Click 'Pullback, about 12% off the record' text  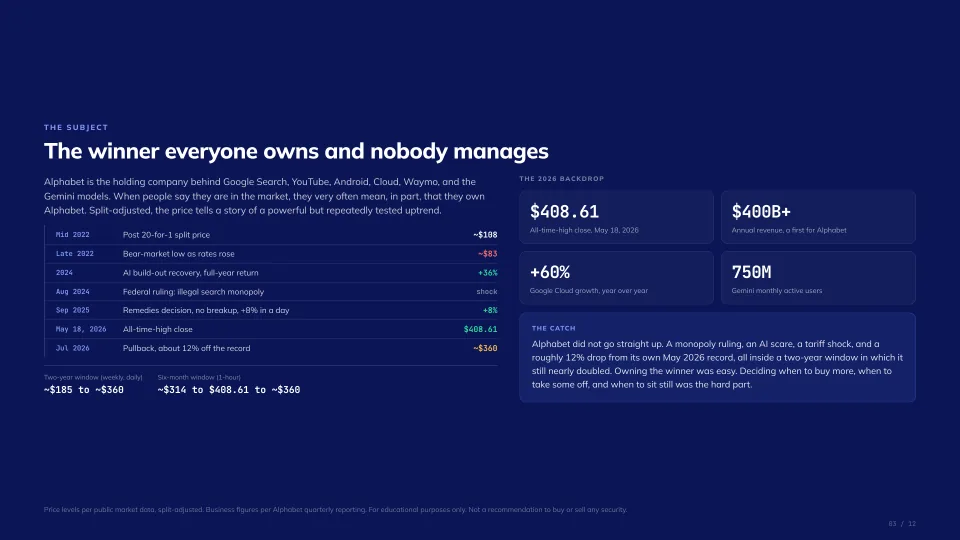[186, 348]
